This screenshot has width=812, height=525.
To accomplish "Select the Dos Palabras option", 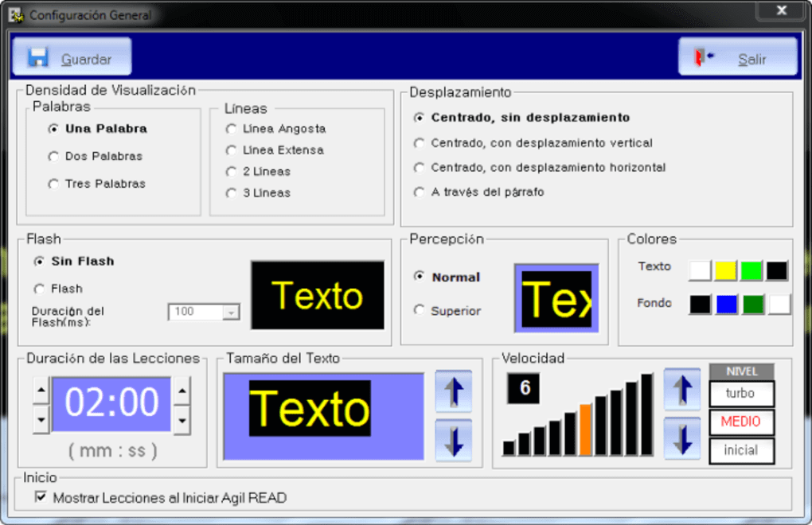I will coord(53,157).
